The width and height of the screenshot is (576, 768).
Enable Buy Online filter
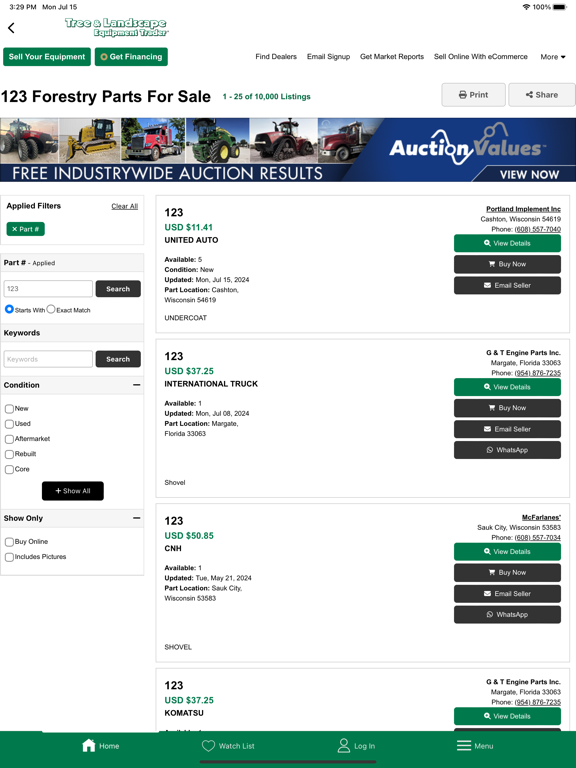tap(9, 542)
